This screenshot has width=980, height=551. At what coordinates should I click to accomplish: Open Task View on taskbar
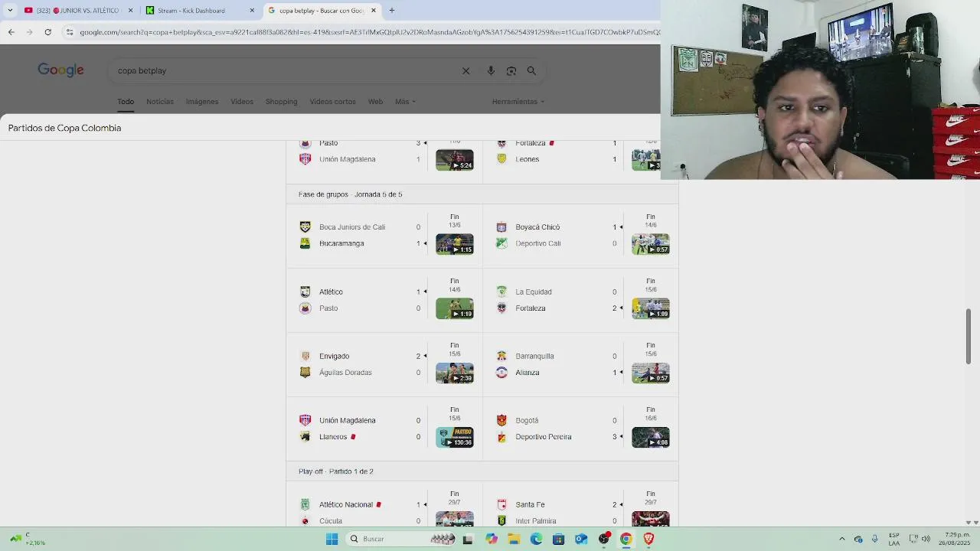pos(468,539)
